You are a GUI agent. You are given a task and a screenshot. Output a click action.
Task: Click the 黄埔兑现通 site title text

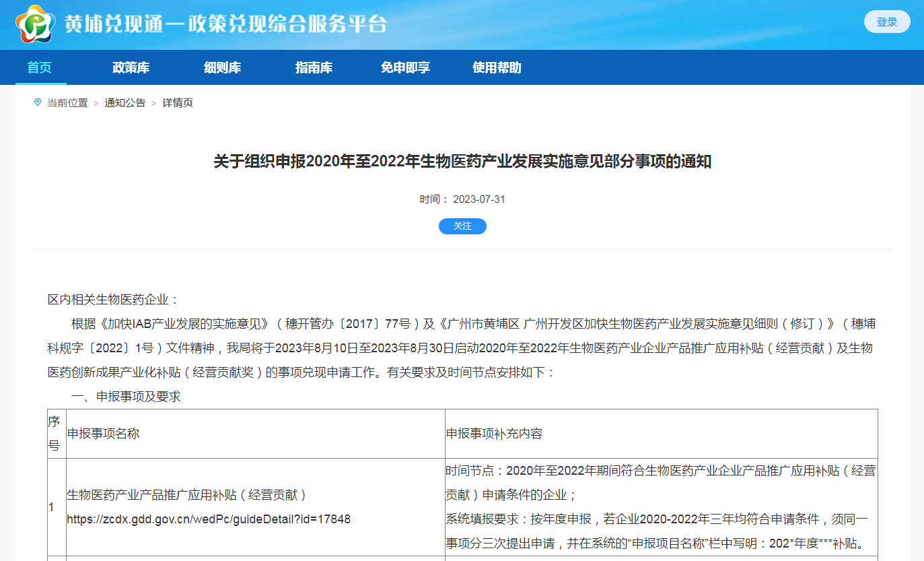tap(225, 24)
